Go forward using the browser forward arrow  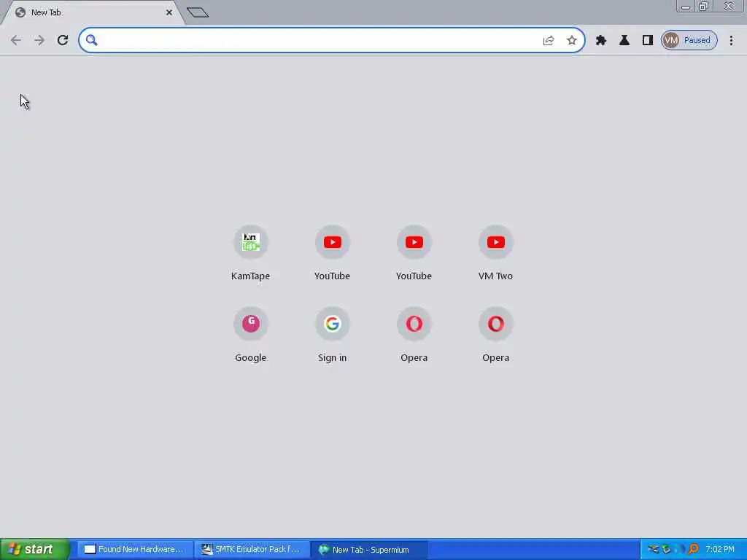pyautogui.click(x=39, y=40)
